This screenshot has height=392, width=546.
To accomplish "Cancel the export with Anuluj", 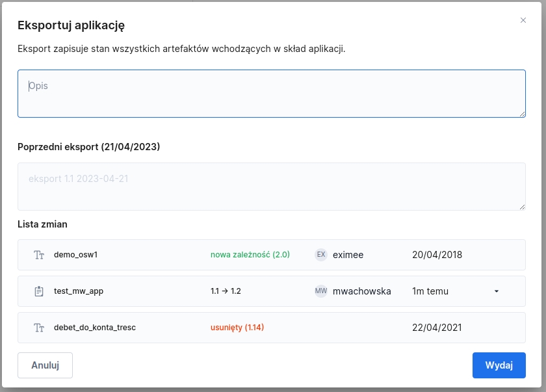I will pyautogui.click(x=45, y=365).
